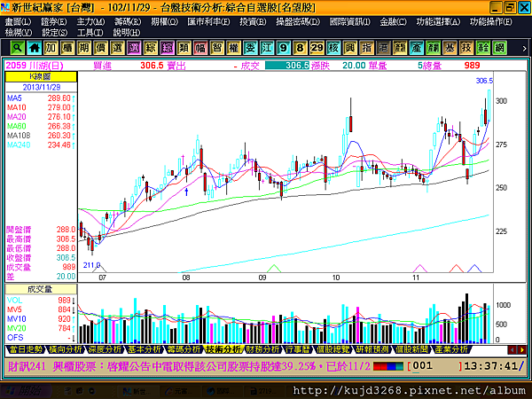Click date 2013/11/29 in K線圖 panel
Viewport: 532px width, 399px height.
tap(42, 87)
